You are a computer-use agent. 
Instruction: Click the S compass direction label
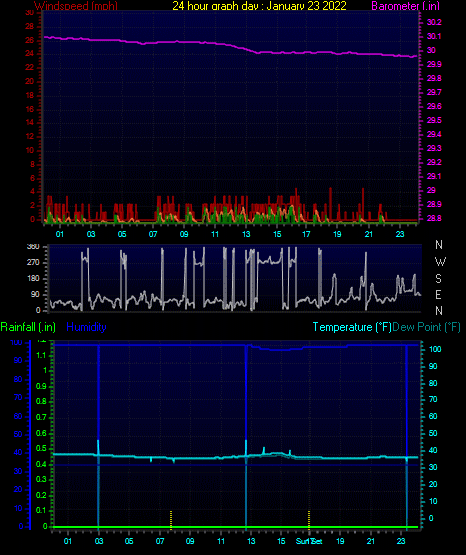click(438, 279)
